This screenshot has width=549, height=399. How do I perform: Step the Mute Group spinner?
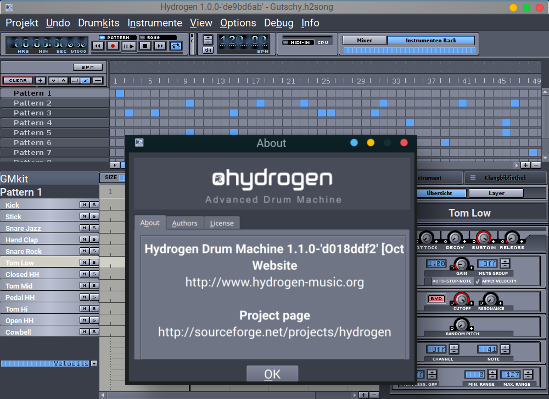coord(505,263)
